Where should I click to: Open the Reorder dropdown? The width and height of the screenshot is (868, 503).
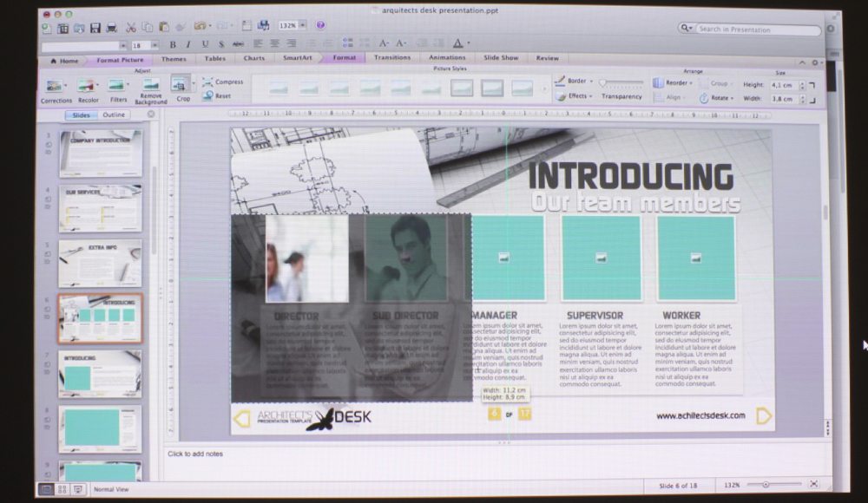pos(679,83)
